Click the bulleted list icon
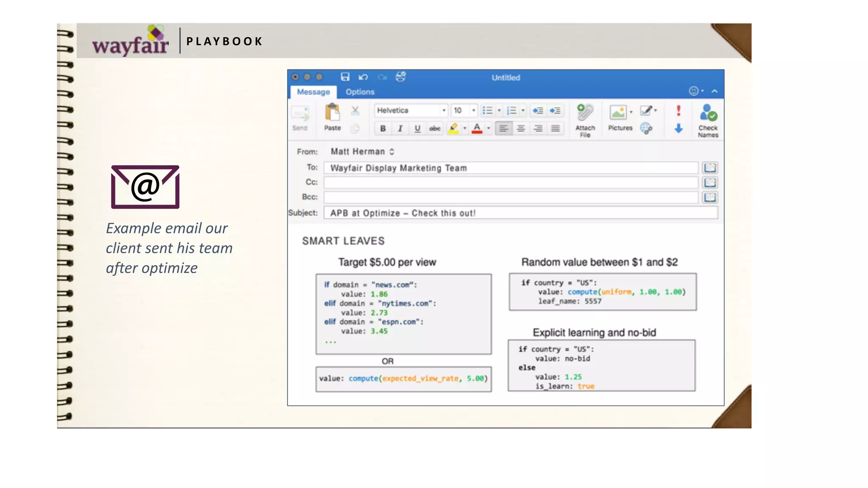This screenshot has width=868, height=488. [x=487, y=111]
